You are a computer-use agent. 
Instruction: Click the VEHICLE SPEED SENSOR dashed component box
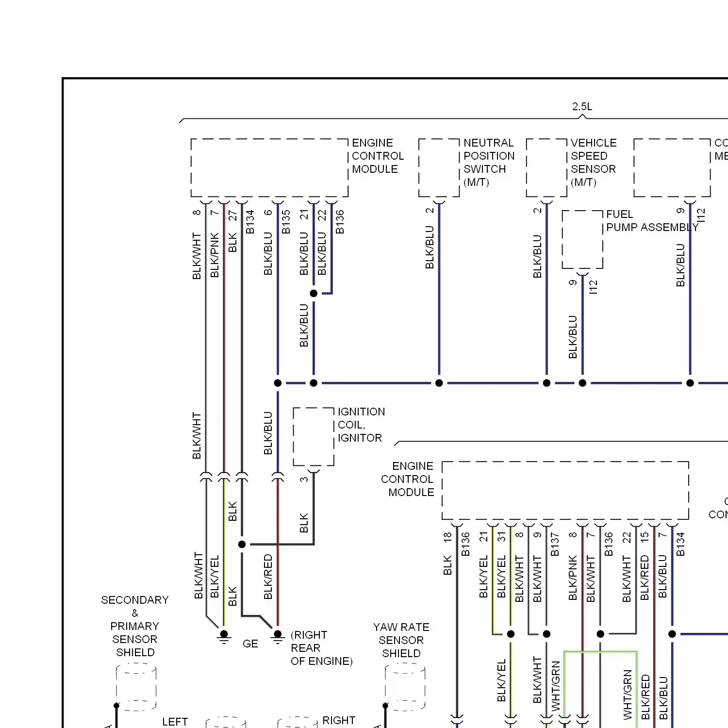[546, 168]
